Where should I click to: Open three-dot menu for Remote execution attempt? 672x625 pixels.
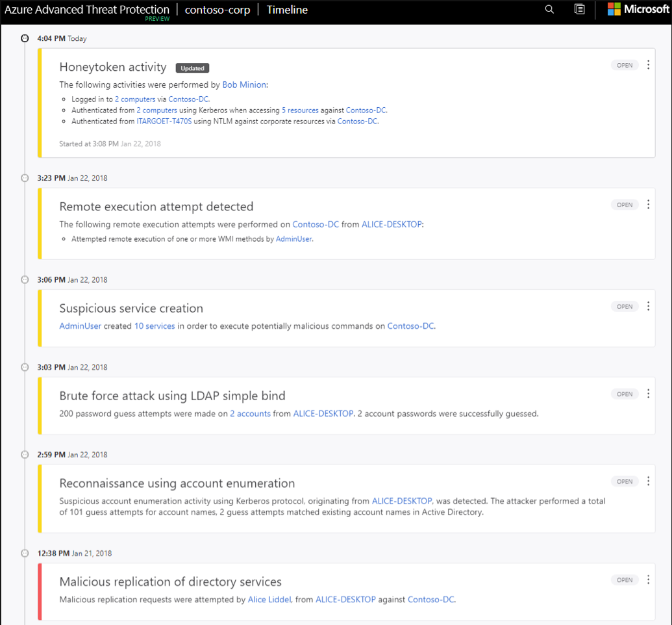648,205
